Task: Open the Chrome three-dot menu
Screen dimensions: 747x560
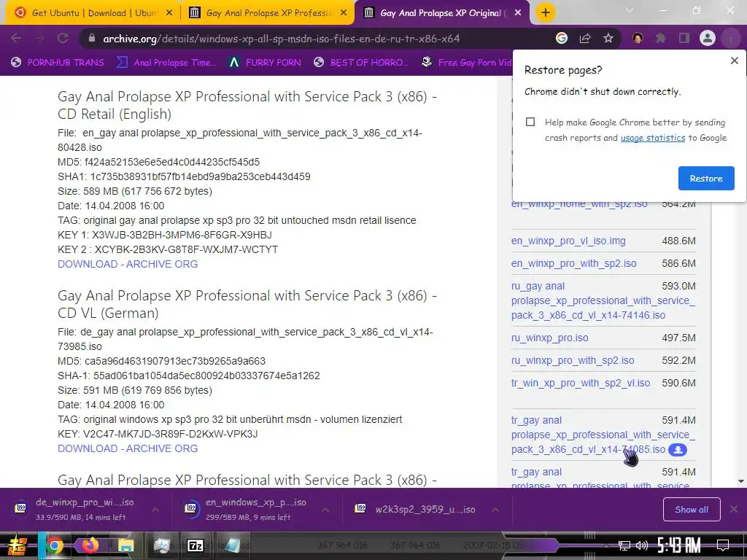Action: 731,39
